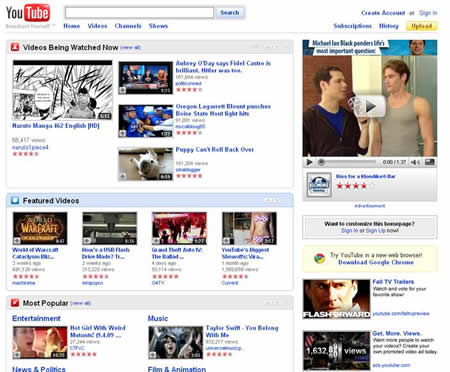Click the Klondike Bar logo below the player
The height and width of the screenshot is (372, 450).
(x=319, y=184)
